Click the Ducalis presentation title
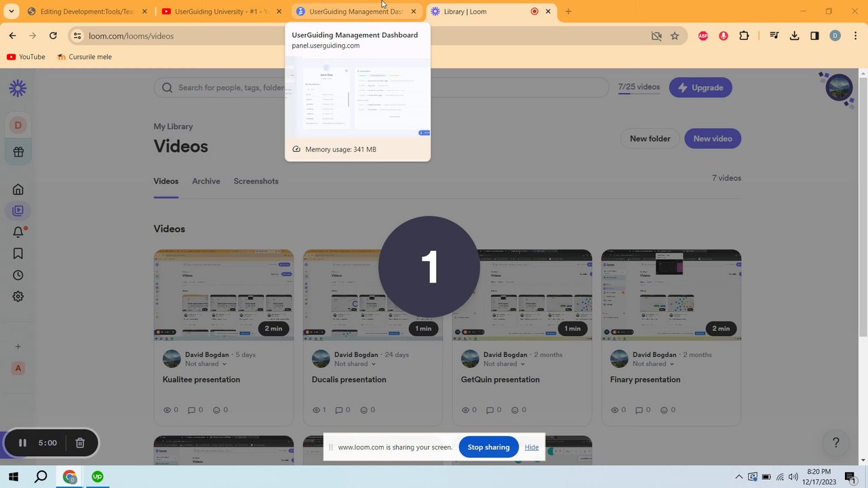Viewport: 868px width, 488px height. pos(349,380)
